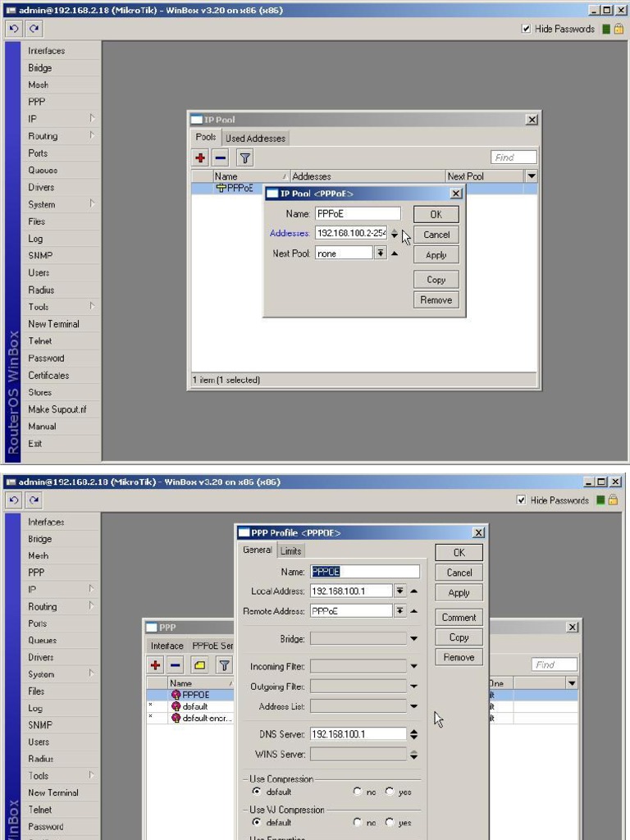The width and height of the screenshot is (630, 840).
Task: Toggle Hide Passwords checkbox in bottom window
Action: click(x=521, y=500)
